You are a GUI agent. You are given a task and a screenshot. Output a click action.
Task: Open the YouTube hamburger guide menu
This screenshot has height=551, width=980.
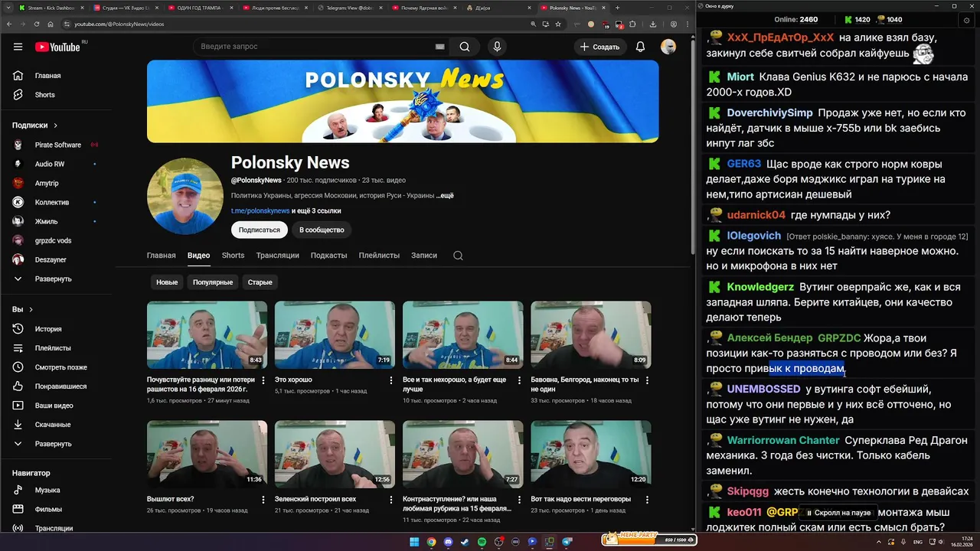18,47
